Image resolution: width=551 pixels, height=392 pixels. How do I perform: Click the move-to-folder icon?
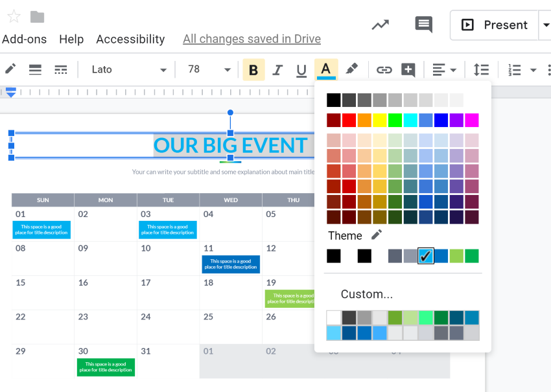tap(37, 17)
